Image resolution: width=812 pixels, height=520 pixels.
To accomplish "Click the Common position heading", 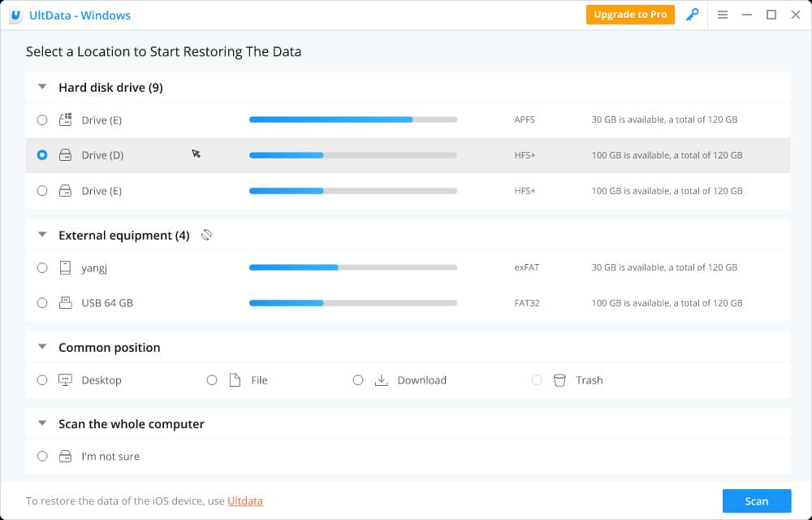I will coord(110,348).
